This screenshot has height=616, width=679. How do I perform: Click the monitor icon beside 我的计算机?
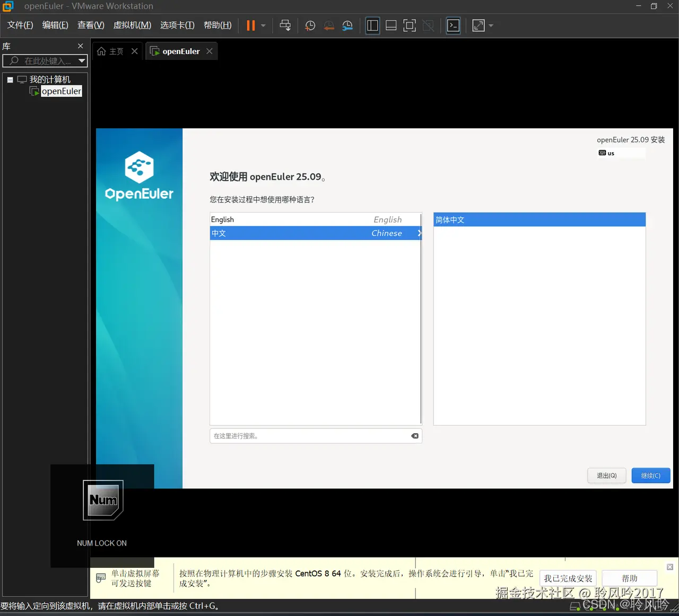click(22, 80)
